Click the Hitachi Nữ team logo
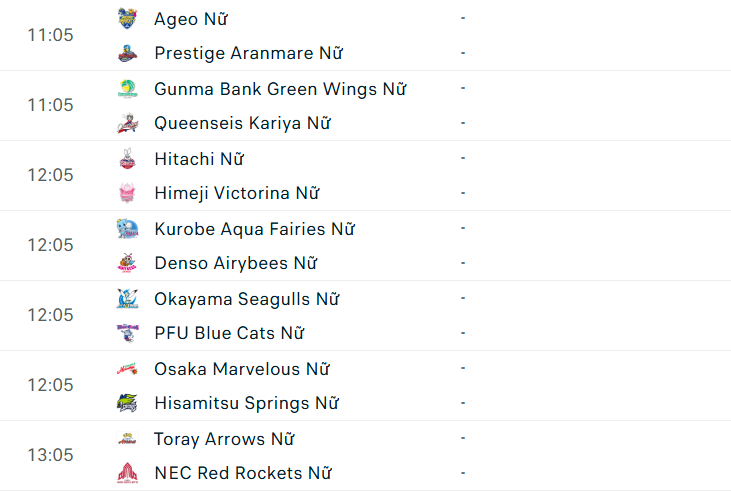The image size is (731, 491). pos(127,158)
